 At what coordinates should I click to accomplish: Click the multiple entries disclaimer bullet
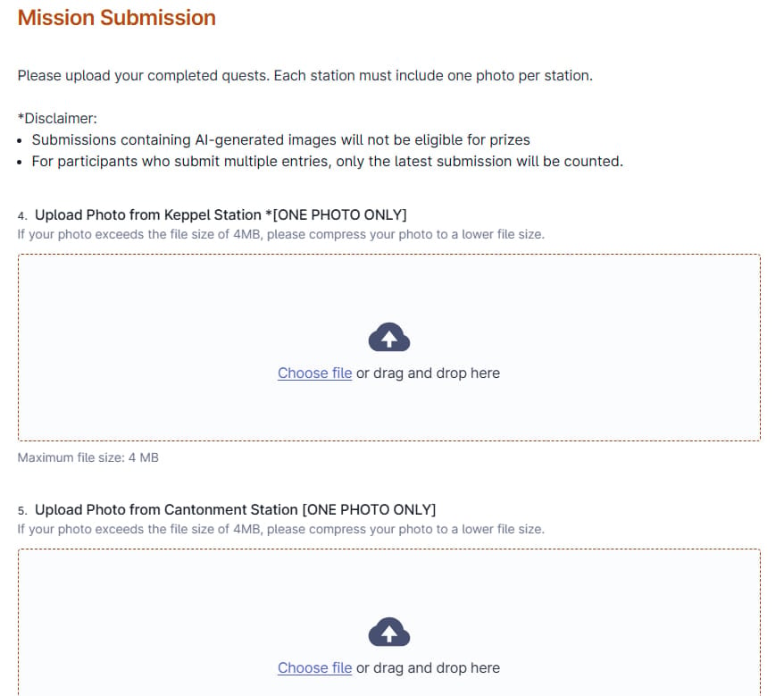[328, 161]
